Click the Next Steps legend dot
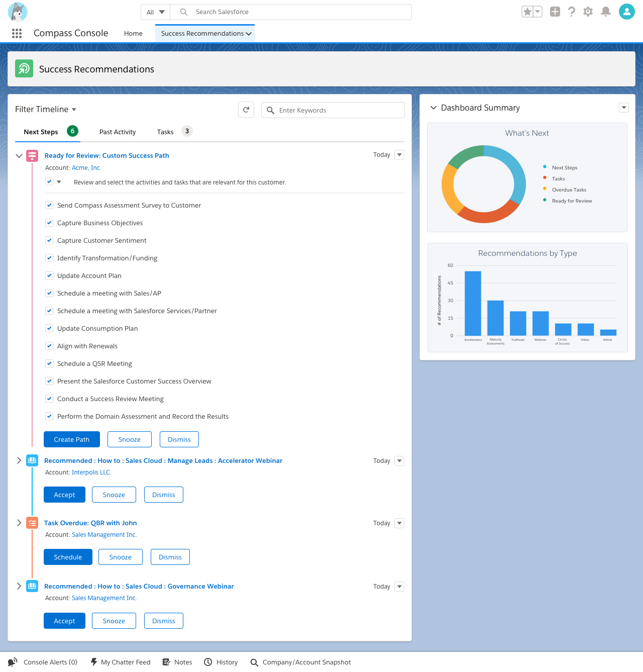 pos(545,166)
